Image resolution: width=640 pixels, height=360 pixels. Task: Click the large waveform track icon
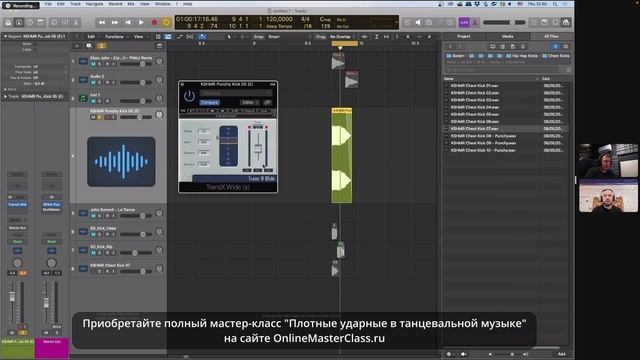[121, 162]
